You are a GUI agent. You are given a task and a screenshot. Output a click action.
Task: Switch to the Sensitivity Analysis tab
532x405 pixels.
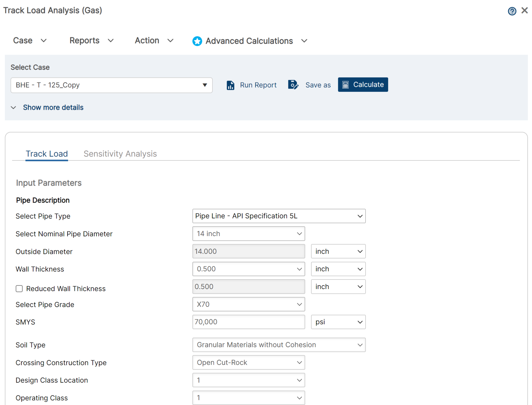120,154
